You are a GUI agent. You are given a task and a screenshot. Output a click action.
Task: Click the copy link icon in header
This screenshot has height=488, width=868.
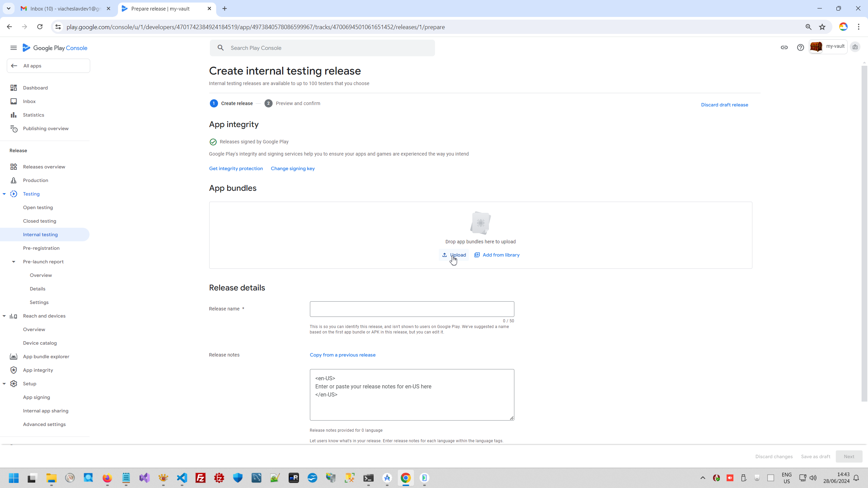point(784,47)
